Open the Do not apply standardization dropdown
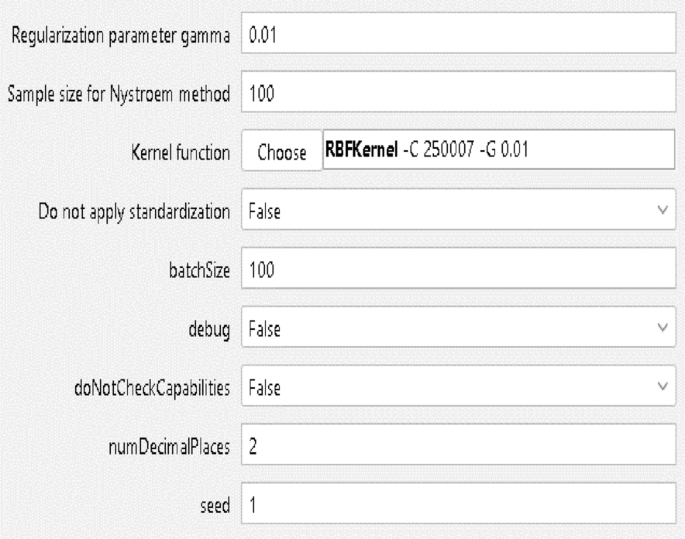Screen dimensions: 685x539 point(458,212)
